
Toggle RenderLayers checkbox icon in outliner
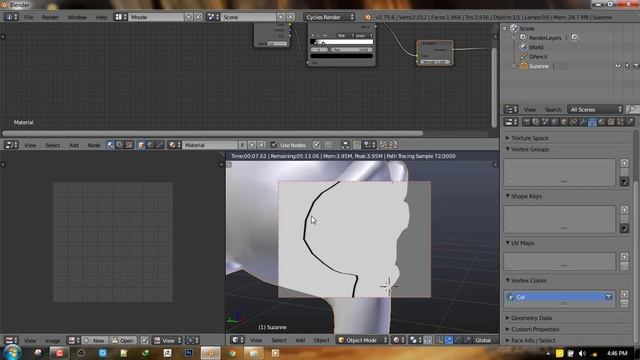click(x=574, y=38)
